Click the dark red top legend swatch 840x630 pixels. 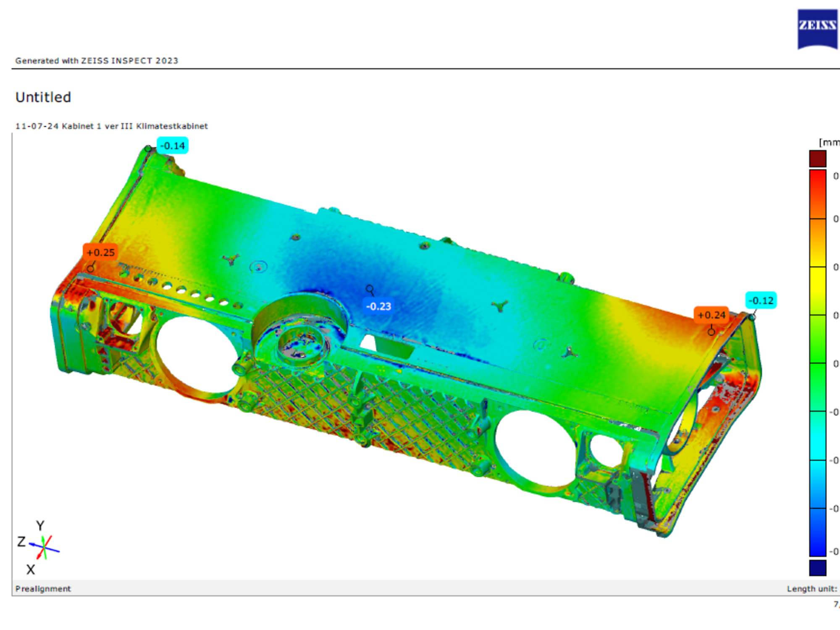point(818,159)
